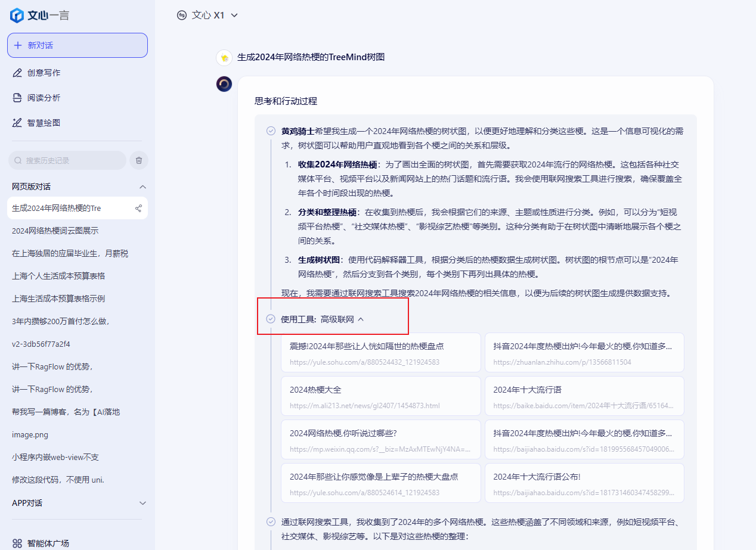Click the 思考和行动过程 heading
756x550 pixels.
click(286, 101)
